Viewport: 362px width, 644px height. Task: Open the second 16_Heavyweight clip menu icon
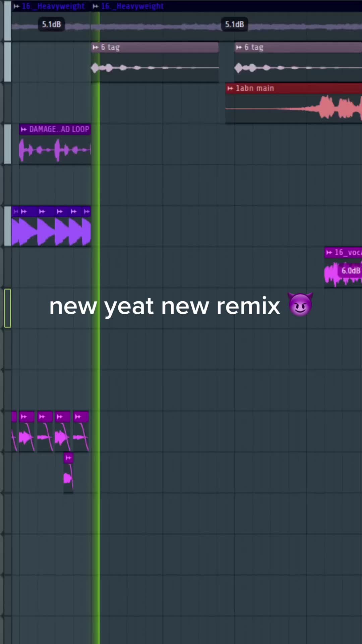(x=96, y=6)
